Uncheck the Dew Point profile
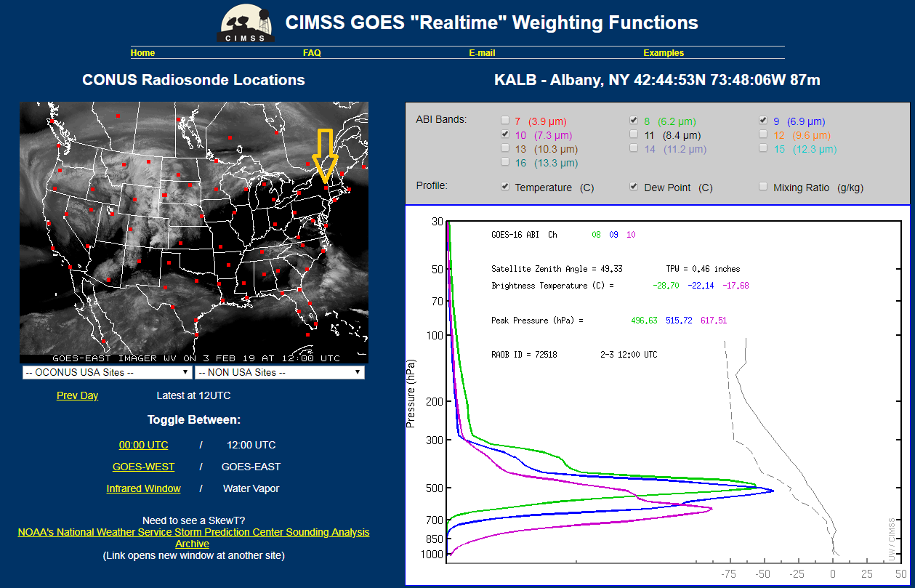This screenshot has width=915, height=588. pyautogui.click(x=634, y=187)
